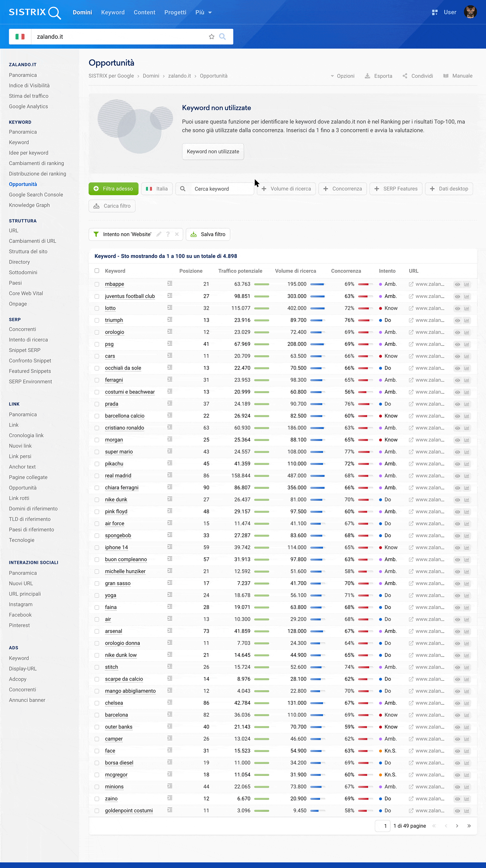This screenshot has width=486, height=868.
Task: Jump to last page double arrow
Action: point(469,825)
